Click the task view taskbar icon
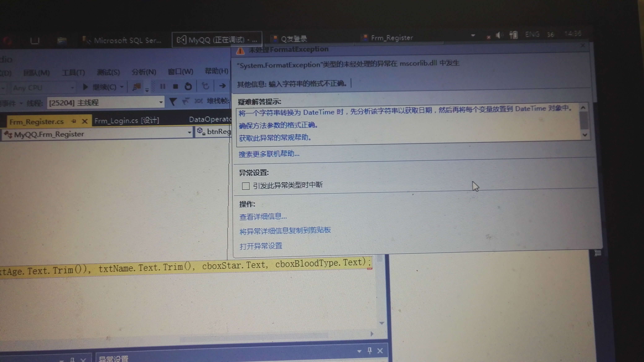The width and height of the screenshot is (644, 362). tap(35, 41)
